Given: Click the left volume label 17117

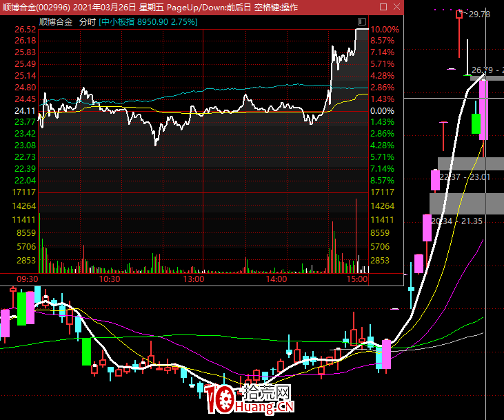Looking at the screenshot, I should [23, 192].
